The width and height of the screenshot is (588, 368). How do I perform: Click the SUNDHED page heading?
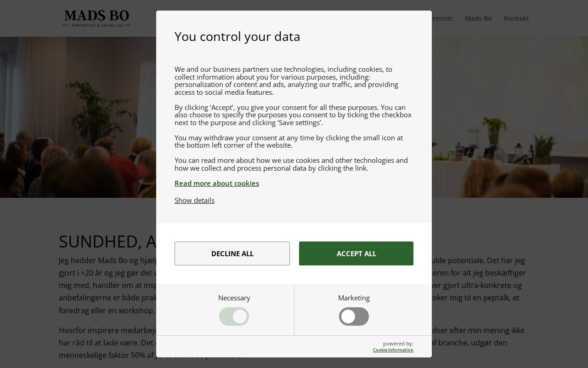coord(106,241)
